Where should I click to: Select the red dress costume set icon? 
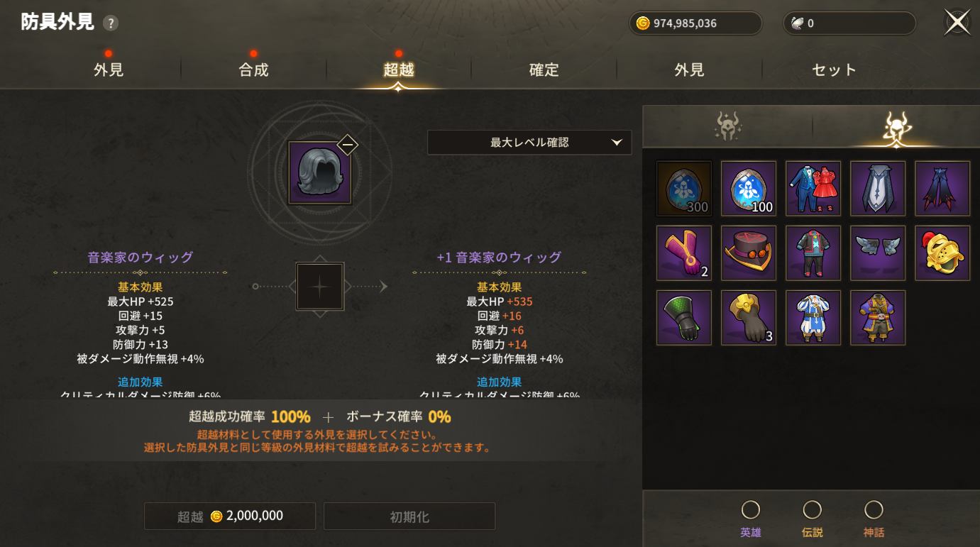(813, 188)
